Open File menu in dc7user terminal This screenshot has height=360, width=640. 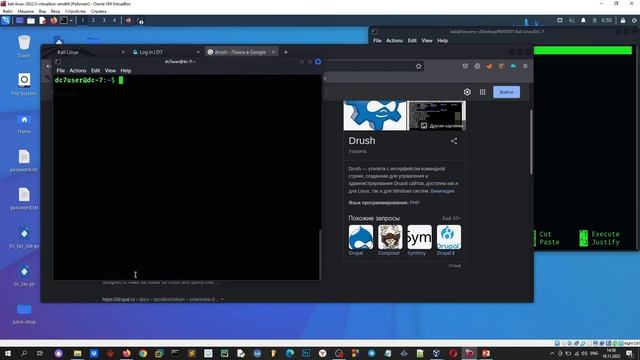click(x=60, y=71)
